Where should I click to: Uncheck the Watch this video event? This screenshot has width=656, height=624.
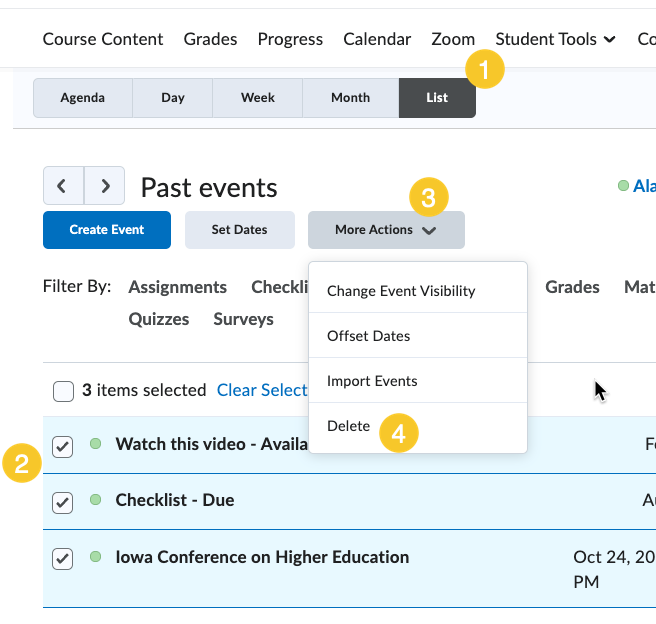(x=63, y=446)
